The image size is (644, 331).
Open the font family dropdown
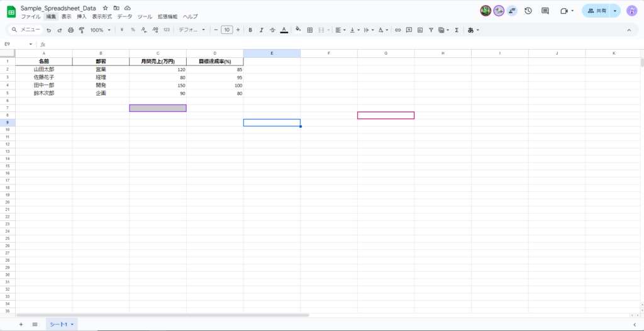tap(192, 30)
